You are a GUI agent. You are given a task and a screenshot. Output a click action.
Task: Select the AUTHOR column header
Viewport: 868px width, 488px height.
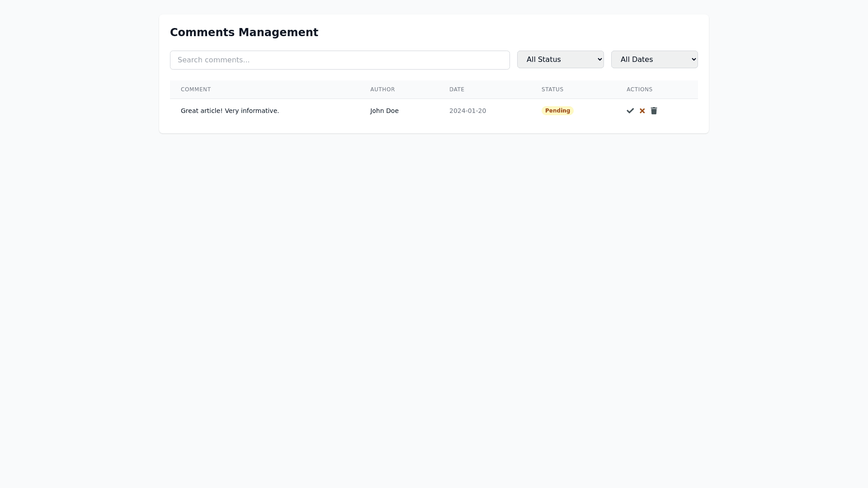(x=382, y=89)
